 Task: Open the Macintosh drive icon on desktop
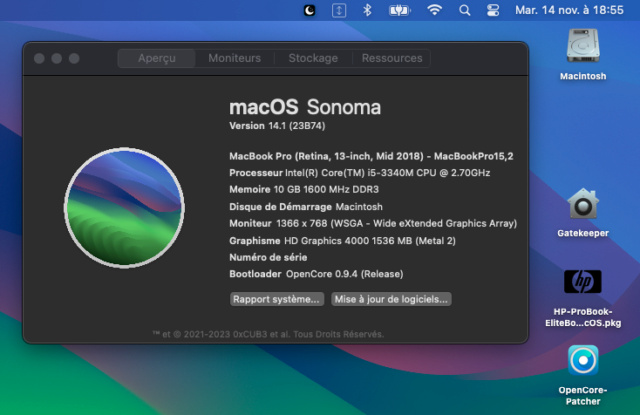583,45
